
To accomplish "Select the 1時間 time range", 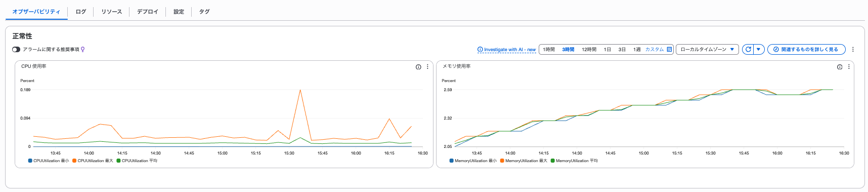I will point(549,50).
